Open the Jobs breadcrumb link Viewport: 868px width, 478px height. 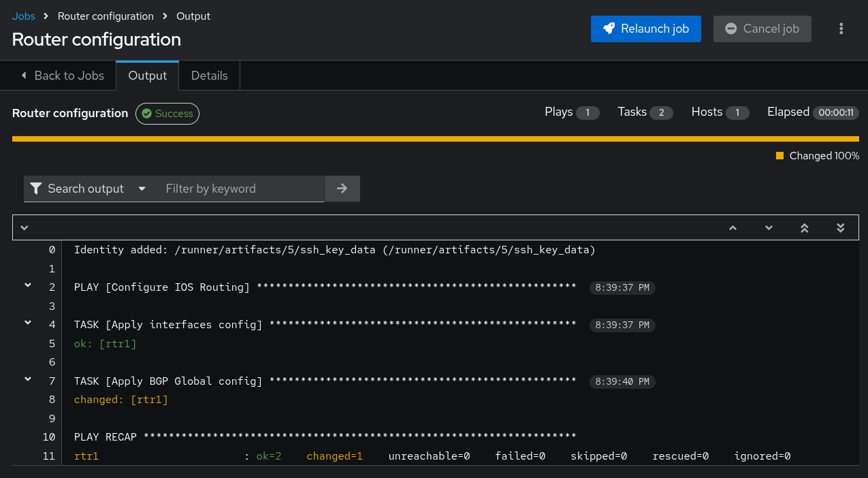click(x=24, y=16)
